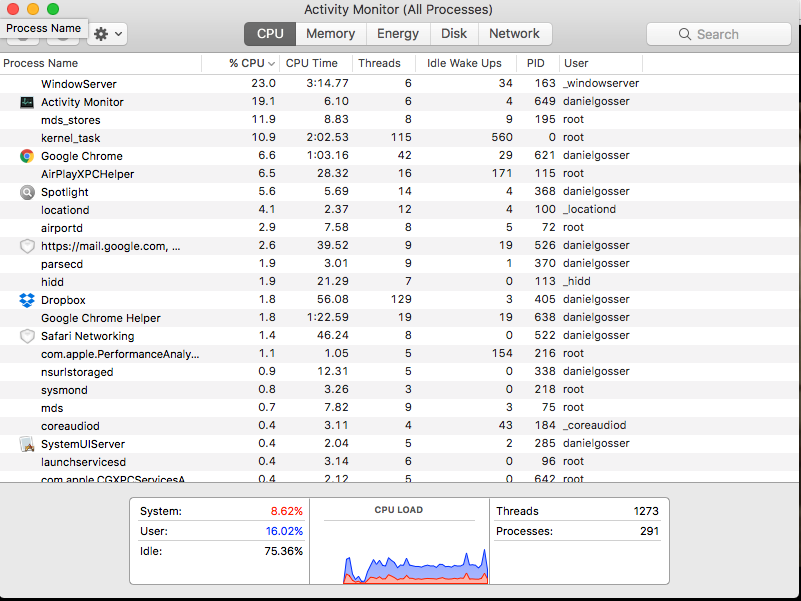Click the Google Chrome PID 621
The width and height of the screenshot is (801, 601).
(545, 155)
